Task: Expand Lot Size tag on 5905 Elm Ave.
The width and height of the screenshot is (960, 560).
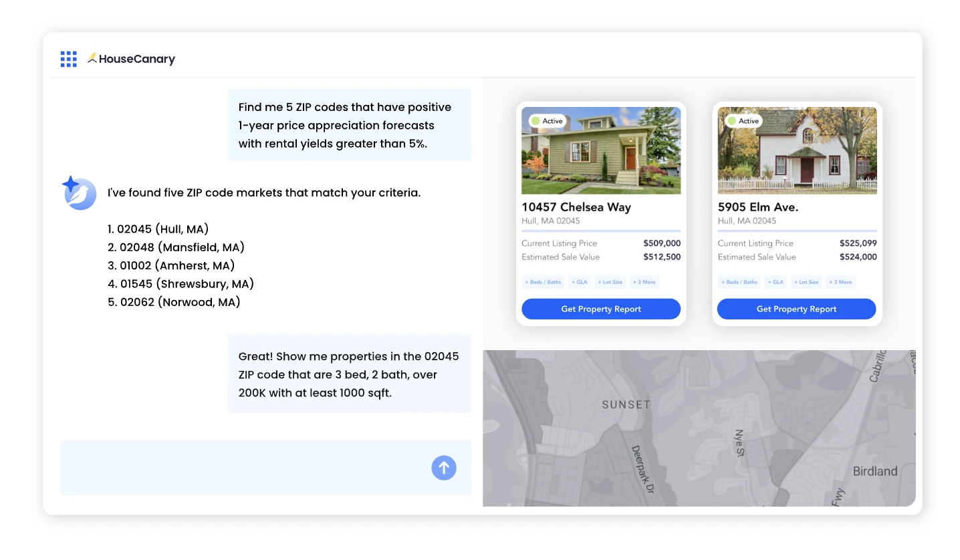Action: (806, 282)
